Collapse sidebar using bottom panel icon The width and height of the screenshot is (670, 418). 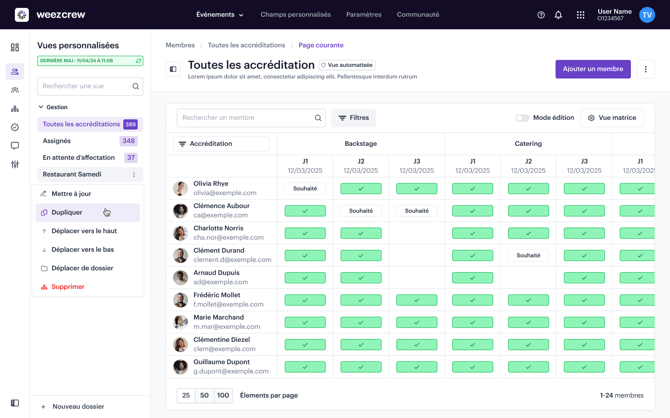15,403
